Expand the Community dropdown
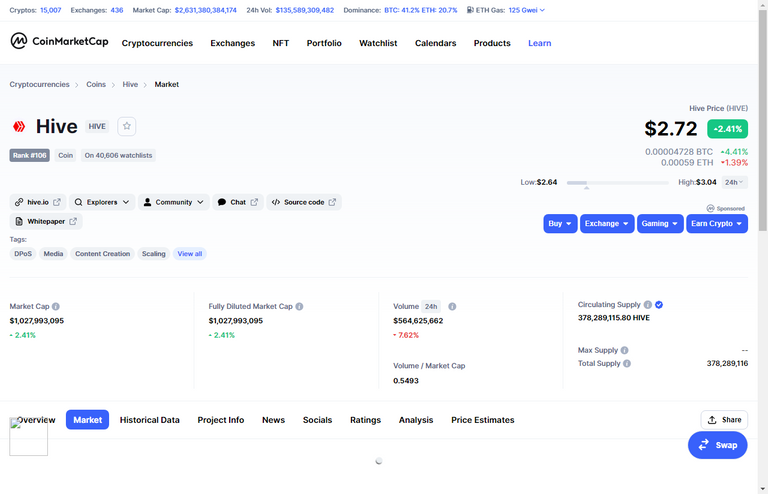Image resolution: width=768 pixels, height=494 pixels. 174,202
